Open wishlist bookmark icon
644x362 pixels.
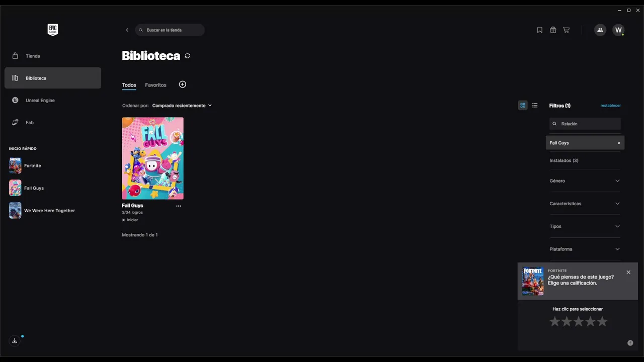point(540,30)
